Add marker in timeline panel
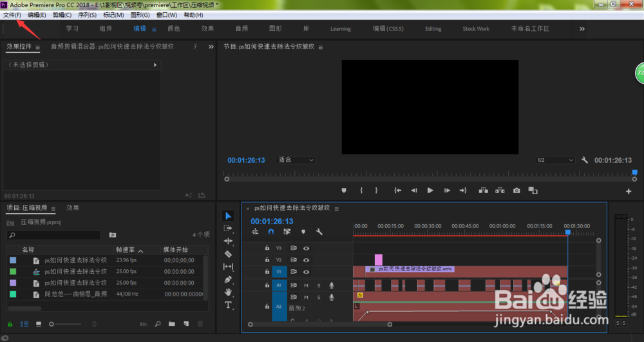 click(x=303, y=232)
